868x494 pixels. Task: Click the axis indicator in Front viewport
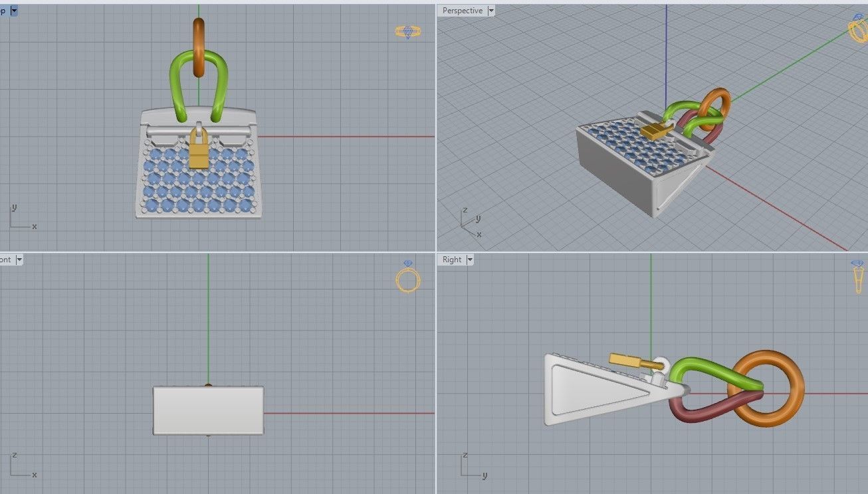tap(23, 465)
